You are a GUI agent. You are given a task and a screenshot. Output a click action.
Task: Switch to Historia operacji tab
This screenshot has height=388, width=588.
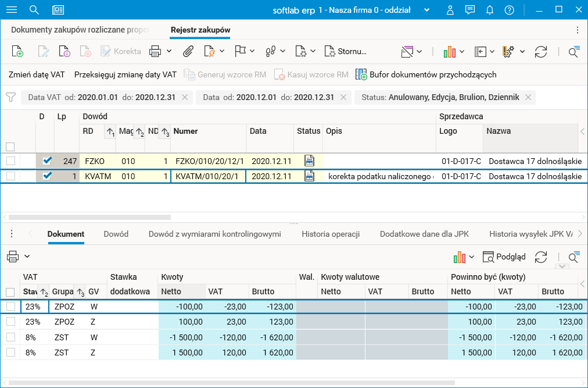[331, 234]
